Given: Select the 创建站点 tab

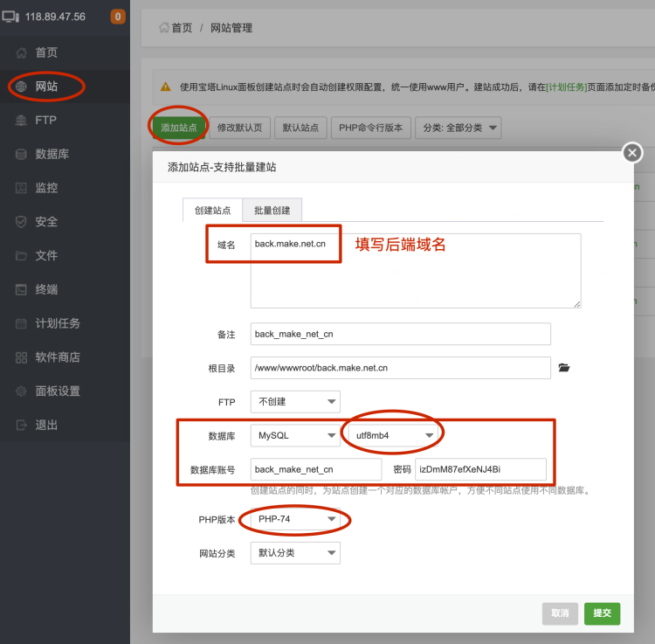Looking at the screenshot, I should 212,211.
